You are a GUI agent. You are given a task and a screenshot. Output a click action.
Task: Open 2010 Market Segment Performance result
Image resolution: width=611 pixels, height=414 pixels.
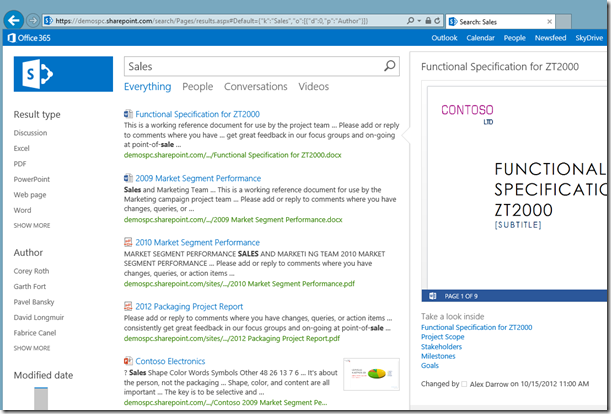click(198, 242)
